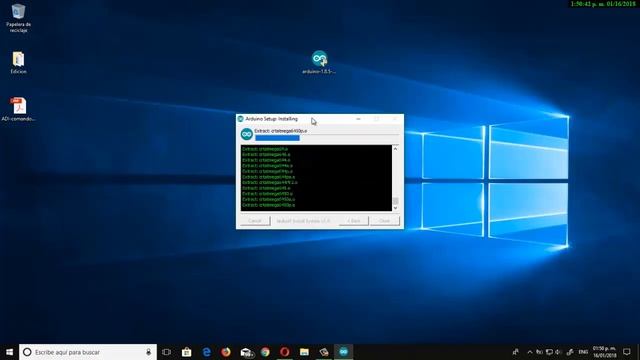The image size is (640, 360).
Task: Open the Mail app in taskbar
Action: [246, 352]
